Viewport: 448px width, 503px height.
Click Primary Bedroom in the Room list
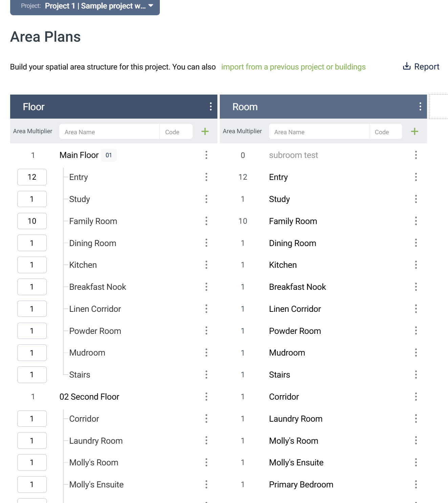301,485
